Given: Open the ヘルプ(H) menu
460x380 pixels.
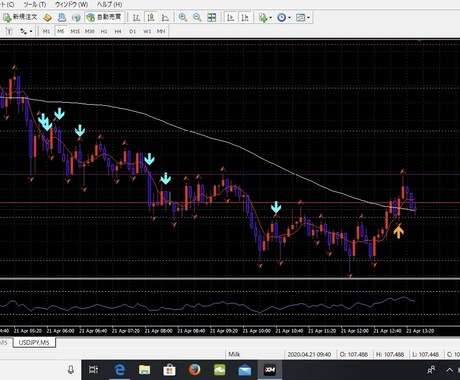Looking at the screenshot, I should [x=109, y=5].
